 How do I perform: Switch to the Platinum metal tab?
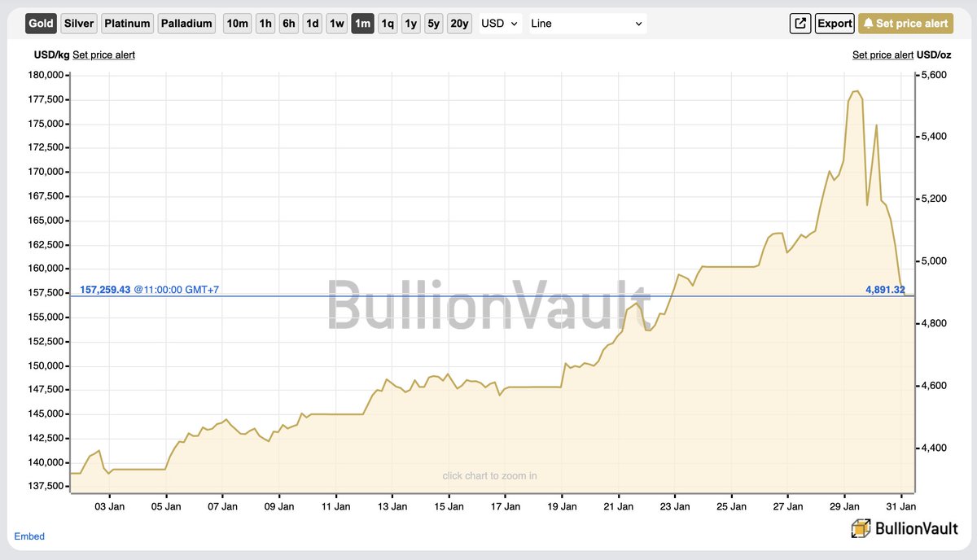point(128,24)
